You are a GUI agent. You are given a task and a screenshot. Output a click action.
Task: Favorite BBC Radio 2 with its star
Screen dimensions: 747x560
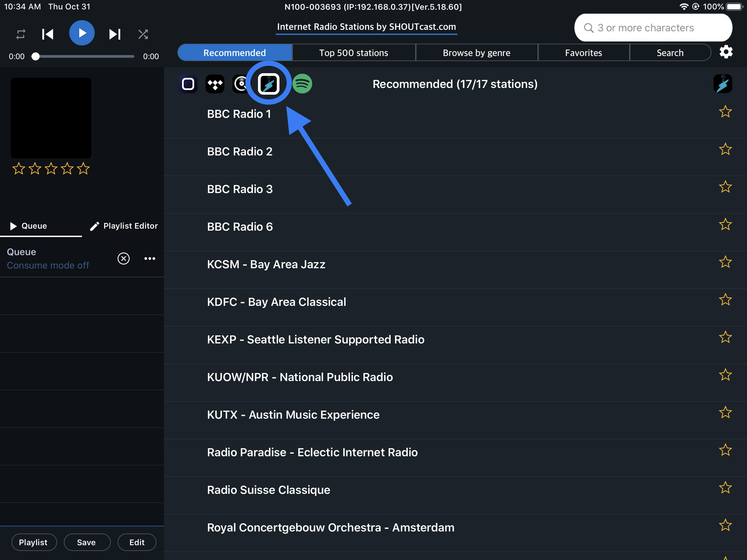point(725,149)
